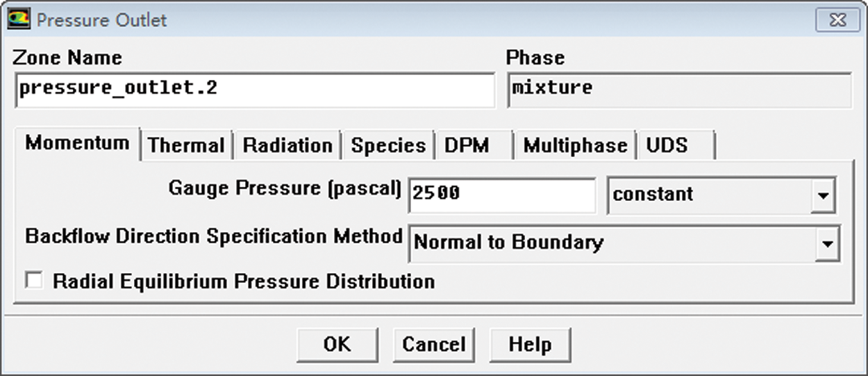This screenshot has width=868, height=376.
Task: Click the Gauge Pressure value field
Action: point(501,194)
